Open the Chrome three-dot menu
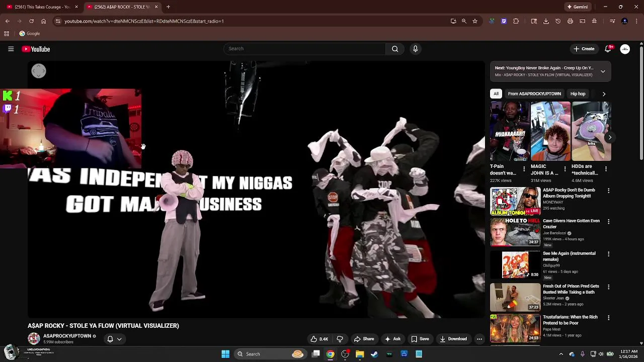Image resolution: width=644 pixels, height=362 pixels. [636, 21]
